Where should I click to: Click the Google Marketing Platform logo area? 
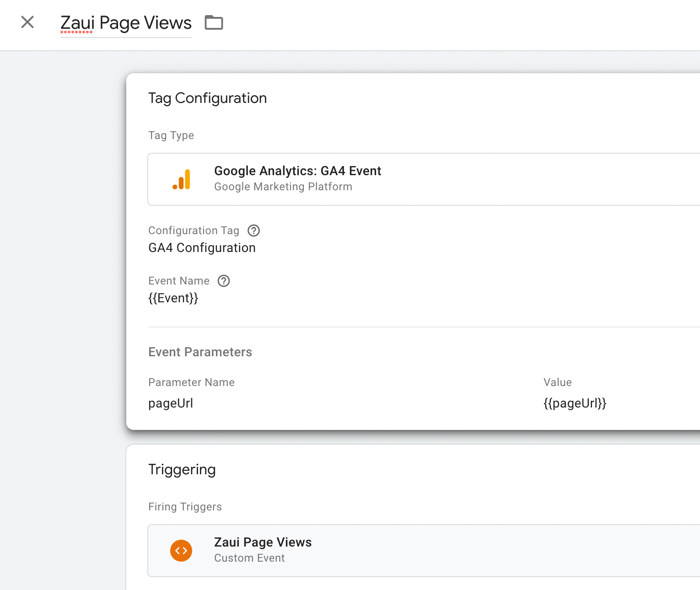(283, 187)
